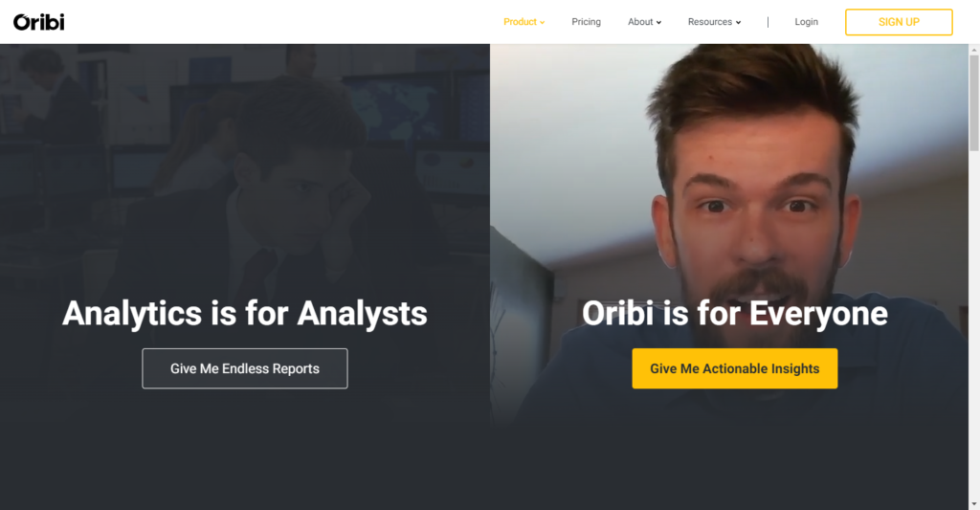Click the scrollbar up arrow
Screen dimensions: 980x510
[973, 49]
